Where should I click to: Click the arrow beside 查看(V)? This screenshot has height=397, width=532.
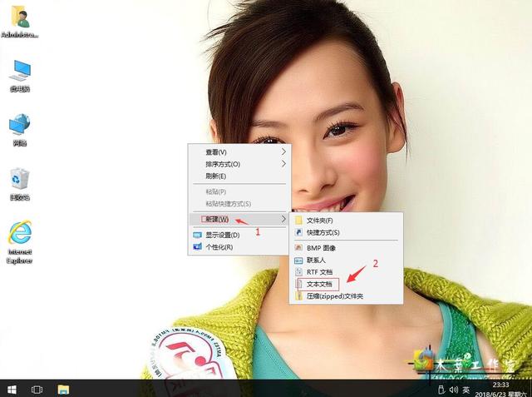(x=283, y=151)
